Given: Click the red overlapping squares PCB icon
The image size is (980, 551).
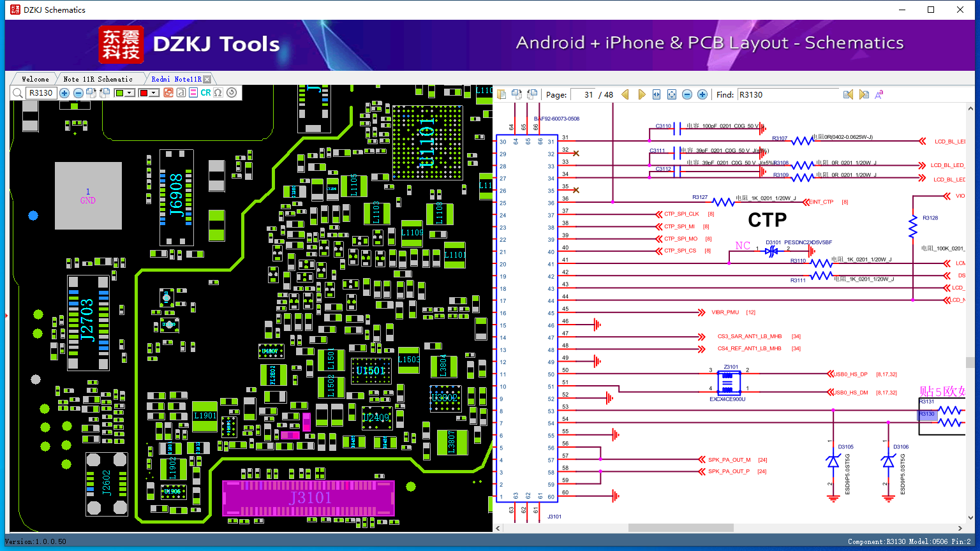Looking at the screenshot, I should pyautogui.click(x=168, y=93).
